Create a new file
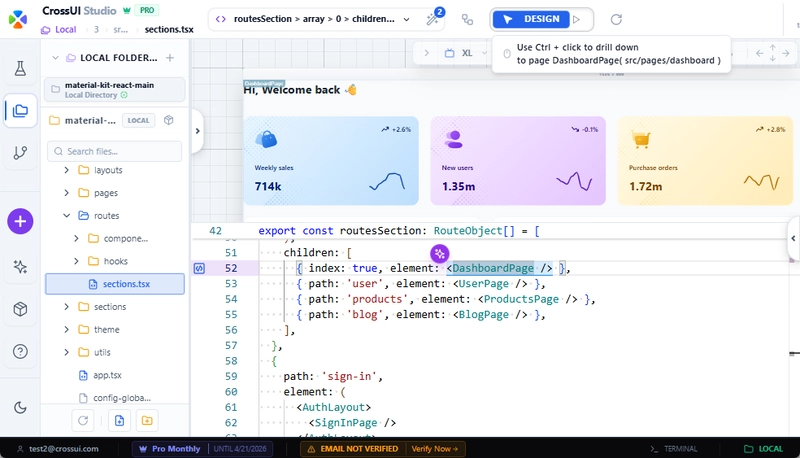The height and width of the screenshot is (458, 800). [x=119, y=420]
